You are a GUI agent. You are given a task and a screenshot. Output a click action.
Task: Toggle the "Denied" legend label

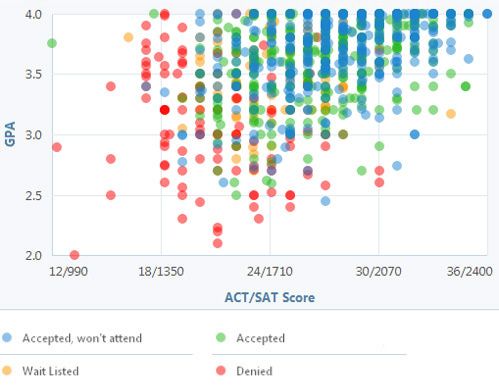point(254,371)
